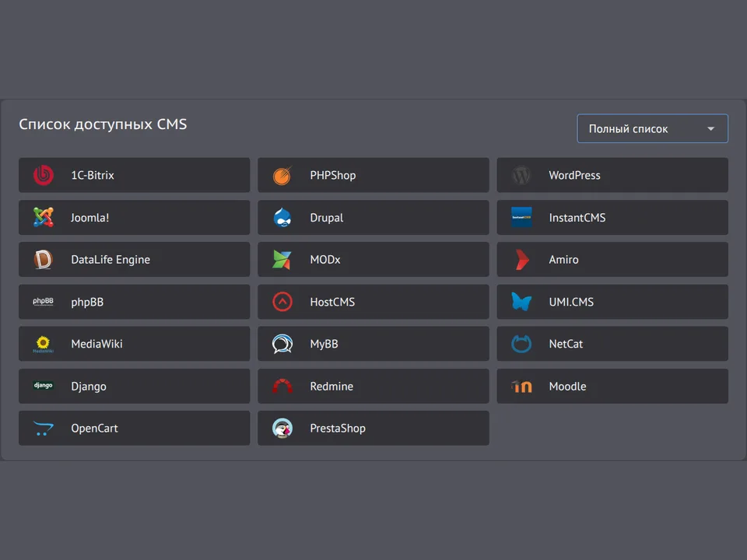Select the Drupal text label

coord(327,218)
